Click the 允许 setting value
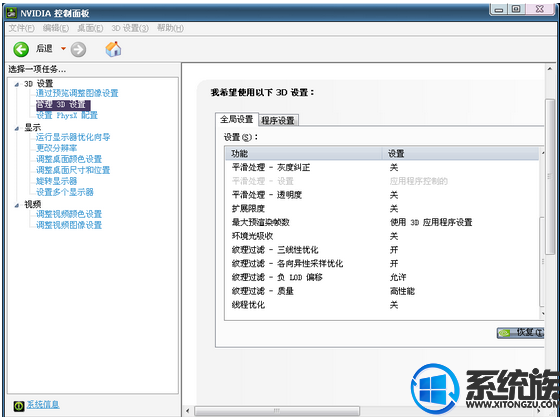The height and width of the screenshot is (417, 560). (398, 277)
